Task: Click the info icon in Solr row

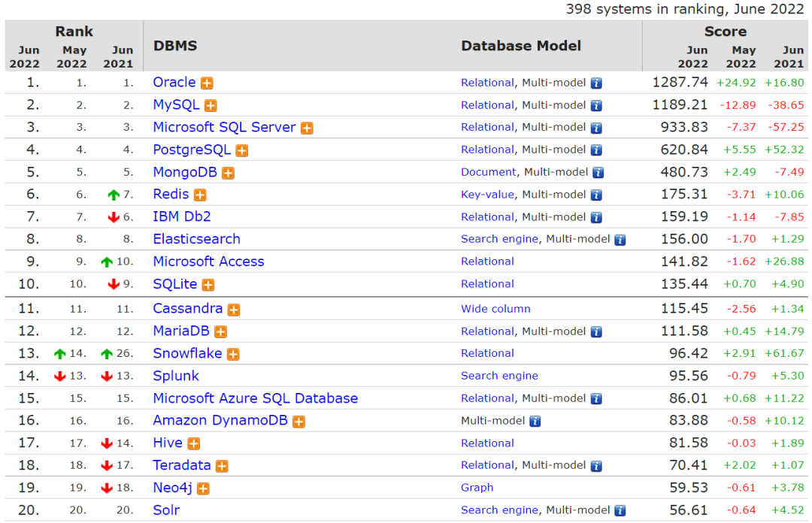Action: click(620, 511)
